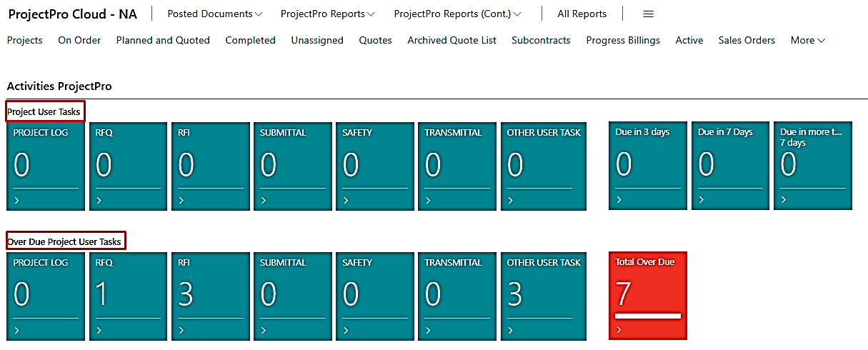Click chevron arrow on Due in 3 days tile
The image size is (868, 350).
pyautogui.click(x=619, y=200)
